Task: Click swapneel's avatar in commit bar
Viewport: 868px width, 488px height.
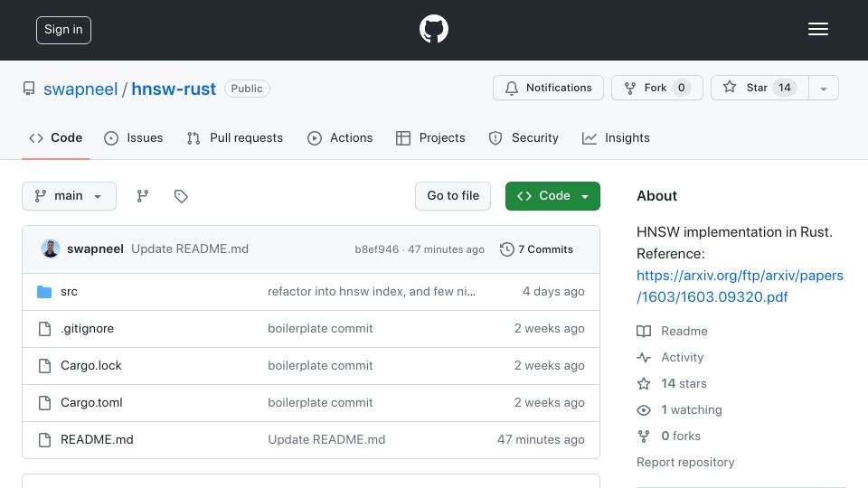Action: point(51,249)
